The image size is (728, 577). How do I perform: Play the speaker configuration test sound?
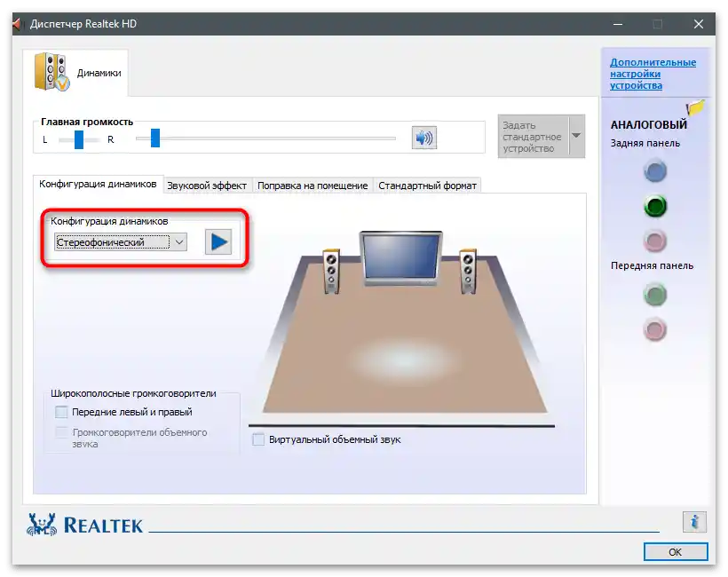click(218, 241)
